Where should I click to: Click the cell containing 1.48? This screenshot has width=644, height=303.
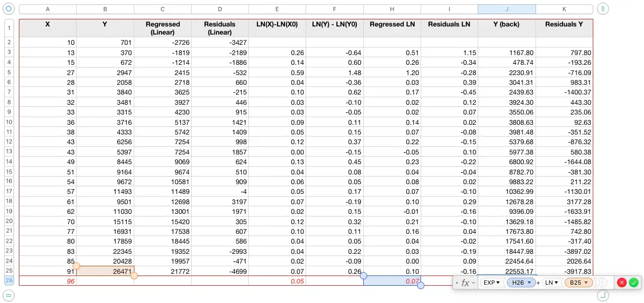tap(335, 72)
